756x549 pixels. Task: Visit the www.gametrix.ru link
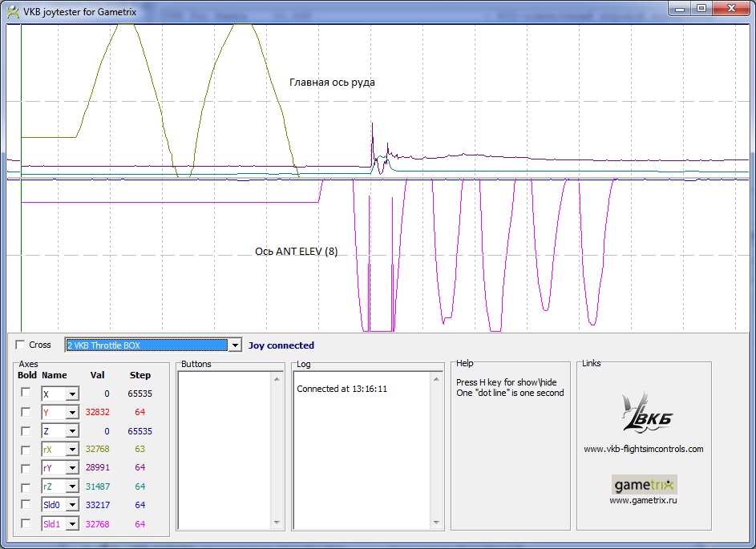[x=643, y=500]
